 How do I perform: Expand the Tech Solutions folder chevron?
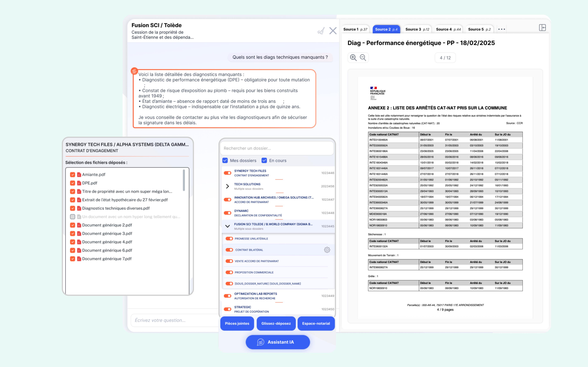[x=227, y=186]
